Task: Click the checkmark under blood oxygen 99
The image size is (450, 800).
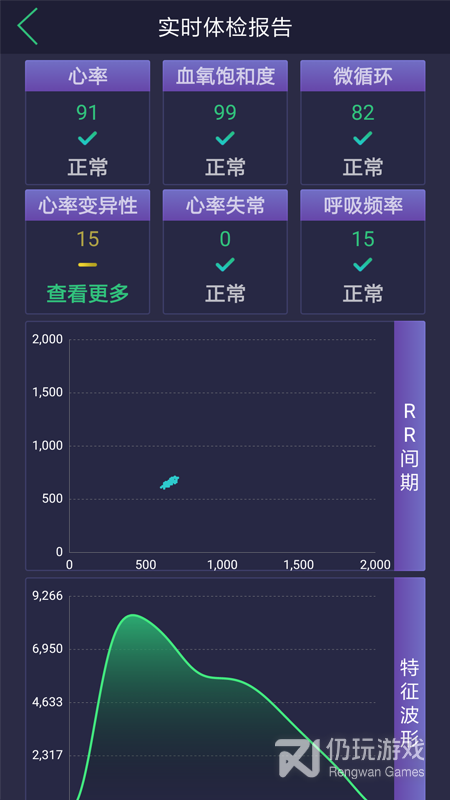Action: [x=225, y=138]
